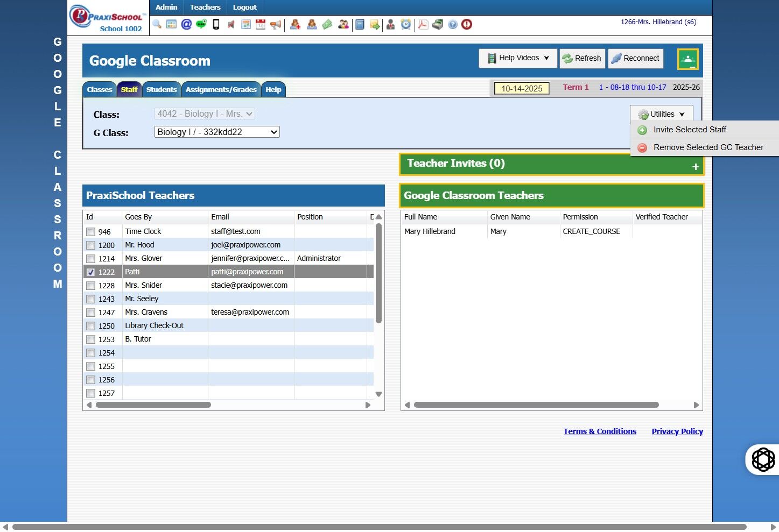The width and height of the screenshot is (779, 532).
Task: Check the box for Time Clock row
Action: (x=91, y=232)
